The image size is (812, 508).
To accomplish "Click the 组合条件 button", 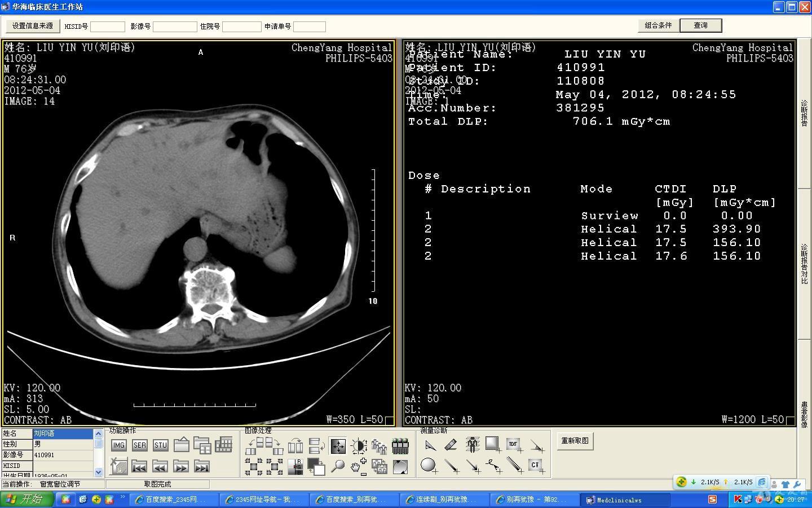I will click(659, 25).
